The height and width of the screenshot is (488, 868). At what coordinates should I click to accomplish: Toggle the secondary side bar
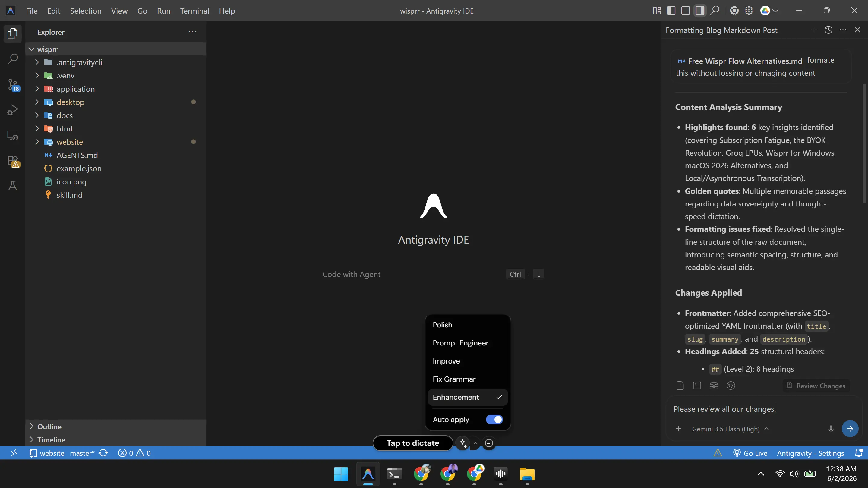[x=700, y=11]
